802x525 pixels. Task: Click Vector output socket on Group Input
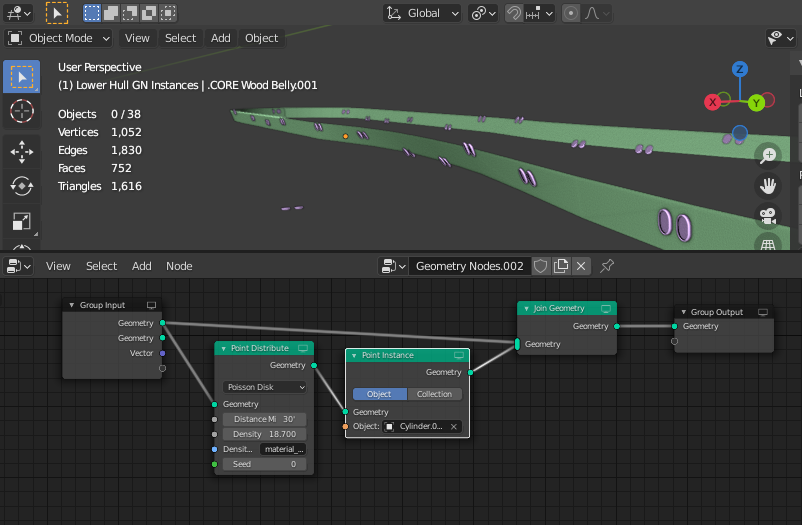point(163,353)
